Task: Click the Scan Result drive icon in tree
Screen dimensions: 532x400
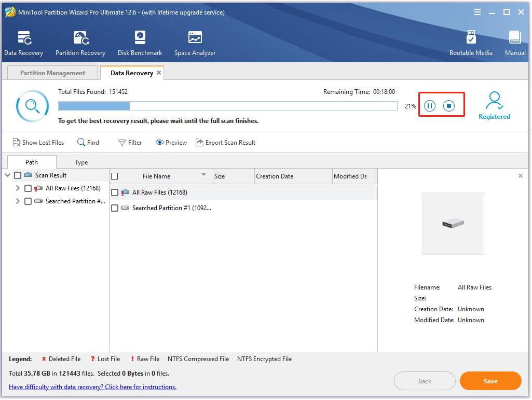Action: [28, 175]
